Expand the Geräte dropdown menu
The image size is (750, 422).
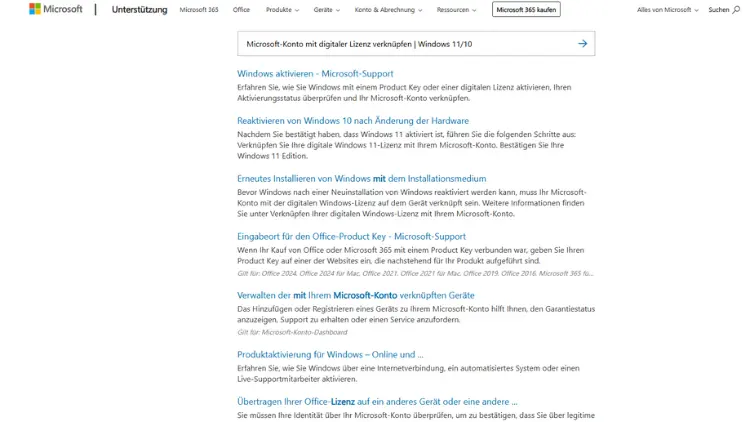[326, 10]
